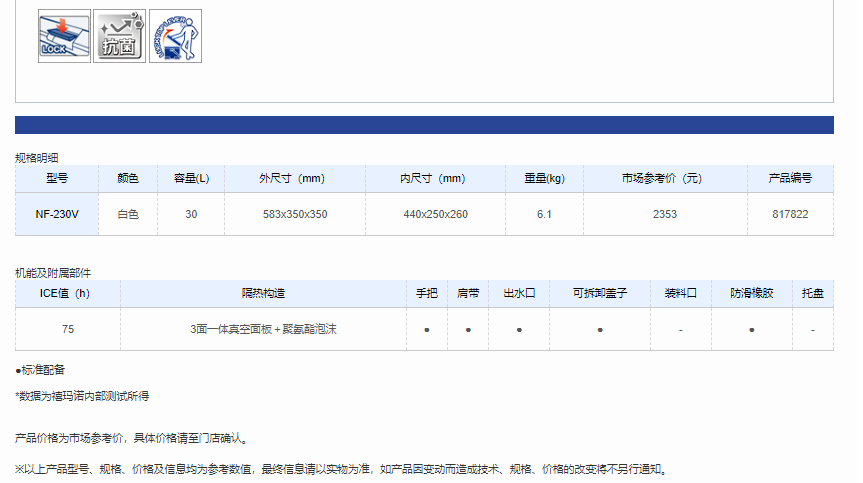The width and height of the screenshot is (863, 483).
Task: Click the Lock Top Lever feature icon
Action: 176,36
